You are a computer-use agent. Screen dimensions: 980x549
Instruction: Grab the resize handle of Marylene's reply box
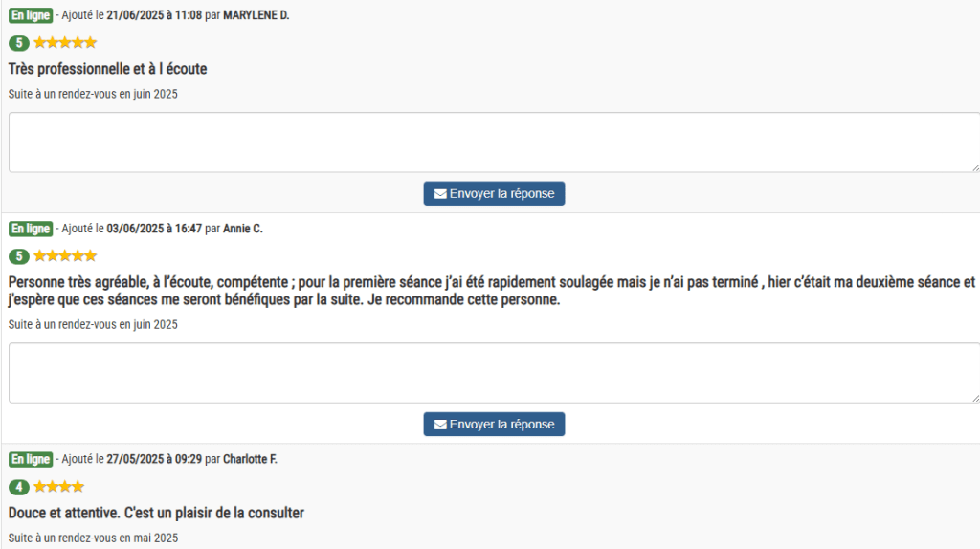(x=974, y=167)
